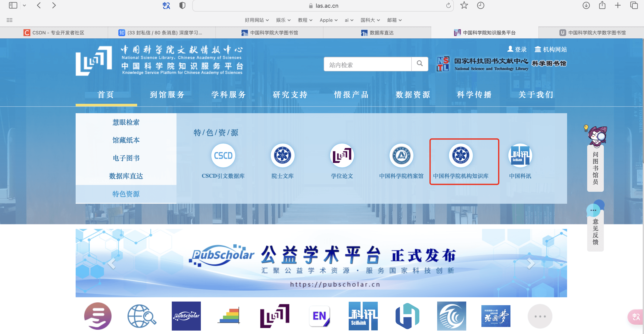Click the magnifier search button
Image resolution: width=644 pixels, height=334 pixels.
420,64
